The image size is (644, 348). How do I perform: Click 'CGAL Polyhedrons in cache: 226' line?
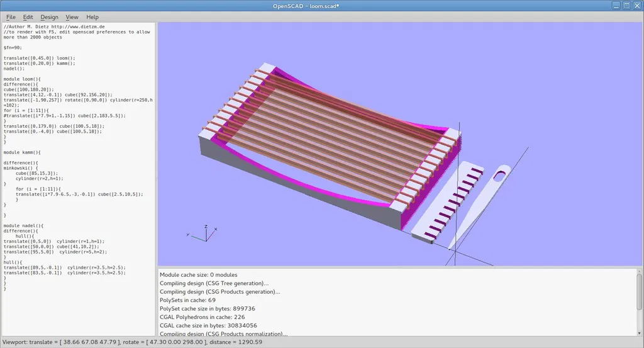click(x=202, y=317)
